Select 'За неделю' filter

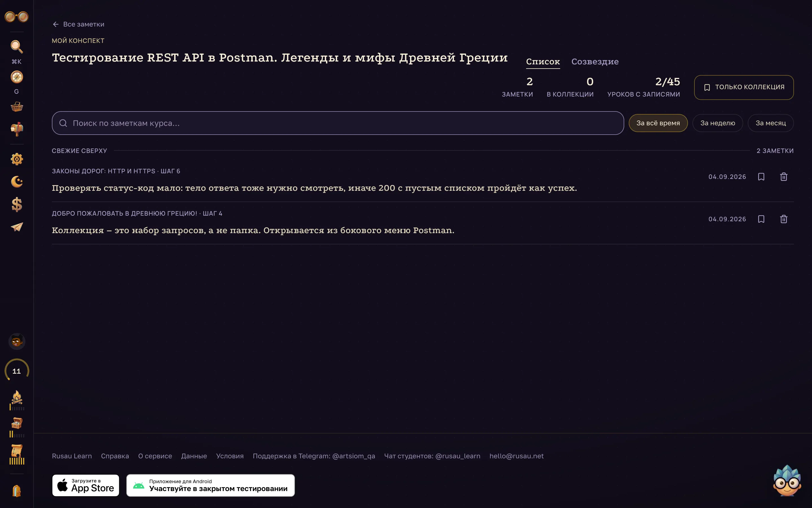tap(717, 123)
